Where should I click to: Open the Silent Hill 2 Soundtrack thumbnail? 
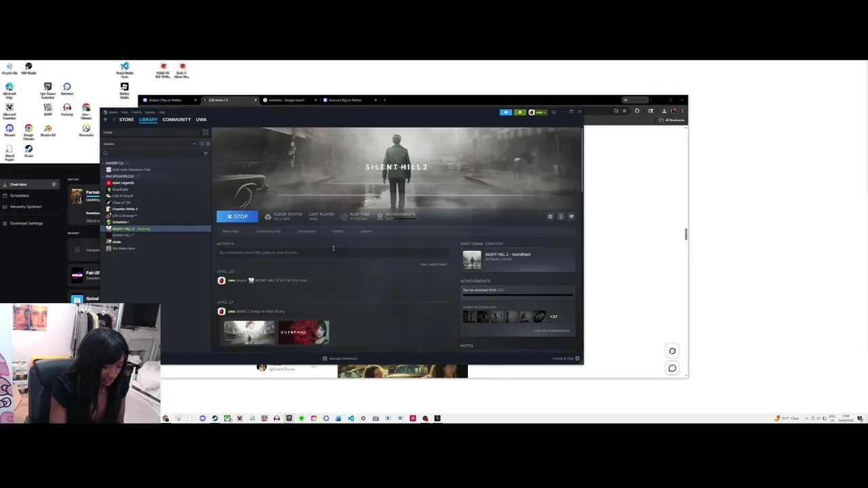tap(472, 260)
